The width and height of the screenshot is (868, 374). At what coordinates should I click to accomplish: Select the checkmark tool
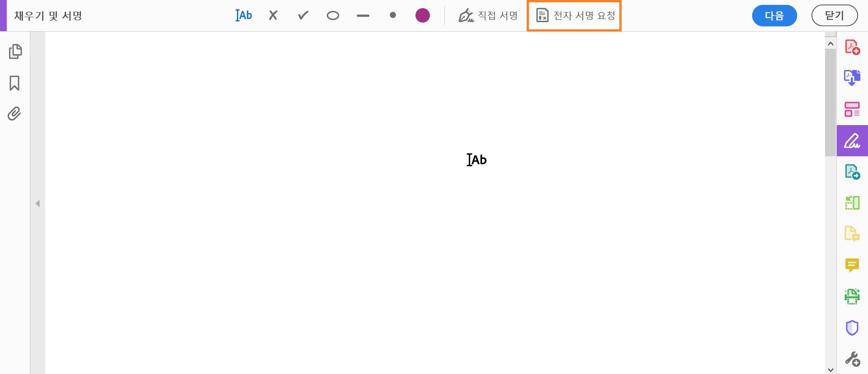point(303,15)
